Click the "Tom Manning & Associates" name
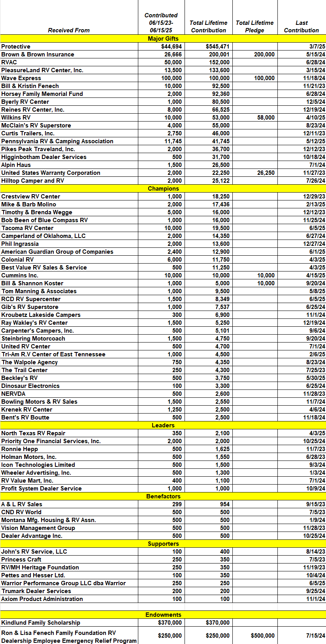 39,291
